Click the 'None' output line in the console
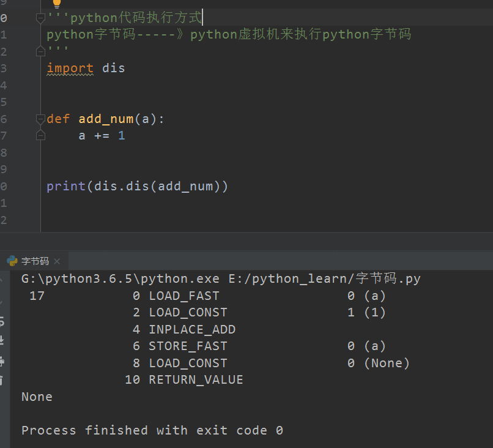Image resolution: width=493 pixels, height=448 pixels. click(x=37, y=397)
